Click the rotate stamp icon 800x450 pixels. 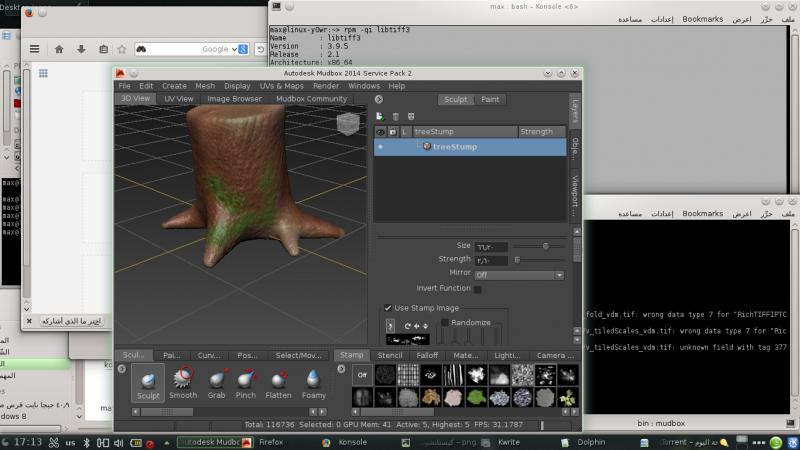pos(408,326)
